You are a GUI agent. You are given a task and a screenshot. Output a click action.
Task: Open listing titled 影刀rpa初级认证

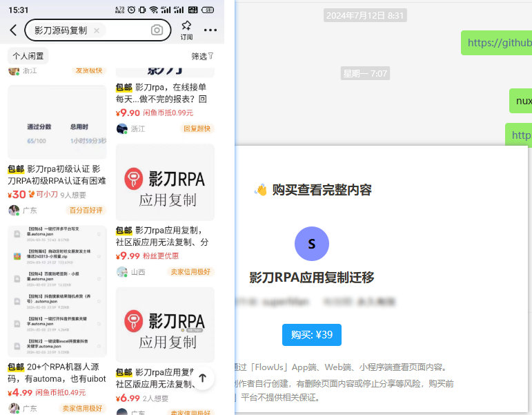point(57,175)
